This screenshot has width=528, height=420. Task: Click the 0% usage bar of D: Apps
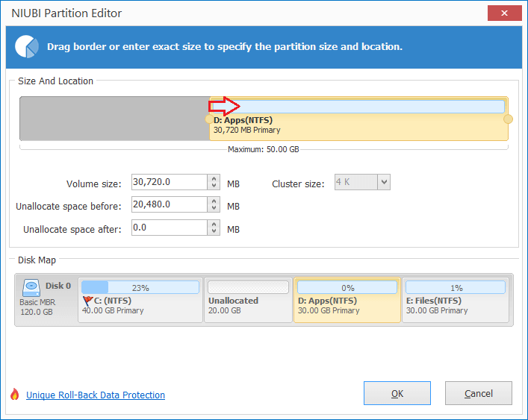click(347, 287)
